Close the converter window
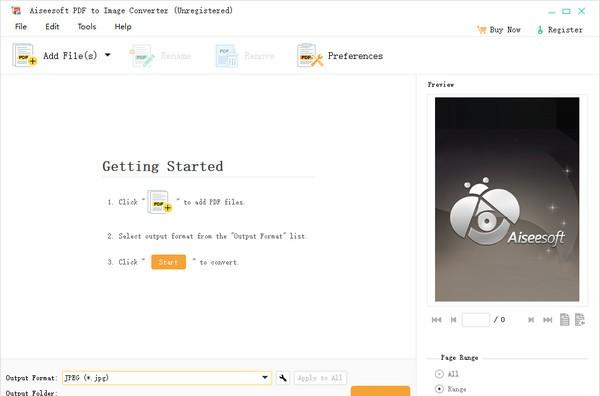The height and width of the screenshot is (396, 600). tap(582, 11)
